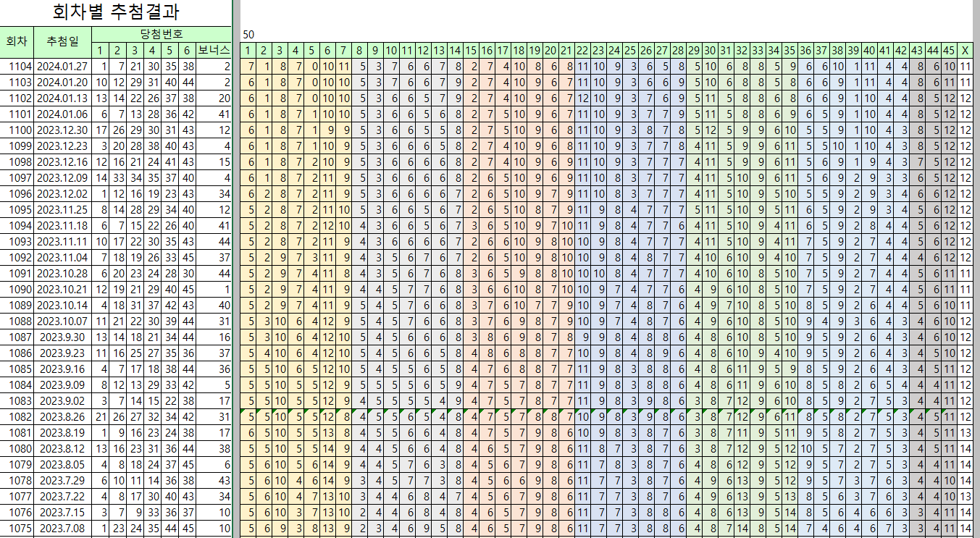The height and width of the screenshot is (538, 980).
Task: Select first winning number 17 in round 1100
Action: coord(101,130)
